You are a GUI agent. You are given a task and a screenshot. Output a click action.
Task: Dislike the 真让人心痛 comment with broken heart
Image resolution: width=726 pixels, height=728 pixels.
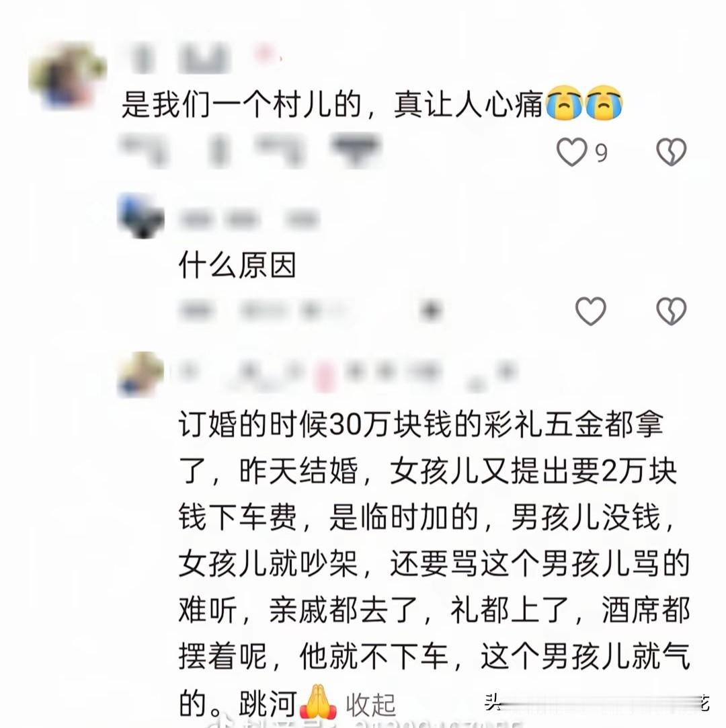(x=672, y=152)
